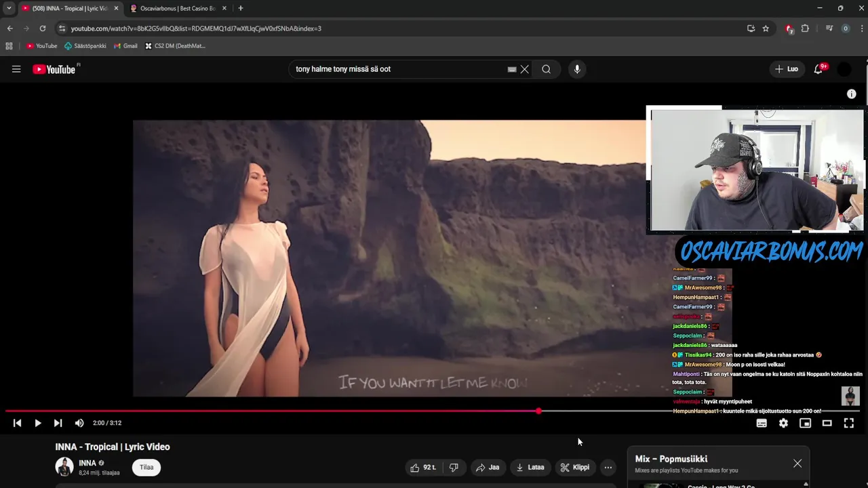Viewport: 868px width, 488px height.
Task: Start voice search with microphone
Action: coord(577,69)
